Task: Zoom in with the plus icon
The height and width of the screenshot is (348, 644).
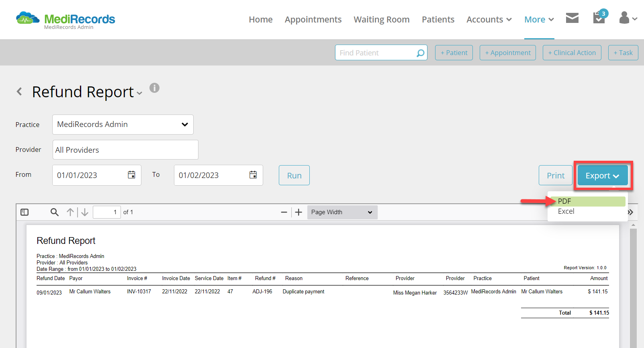Action: 298,212
